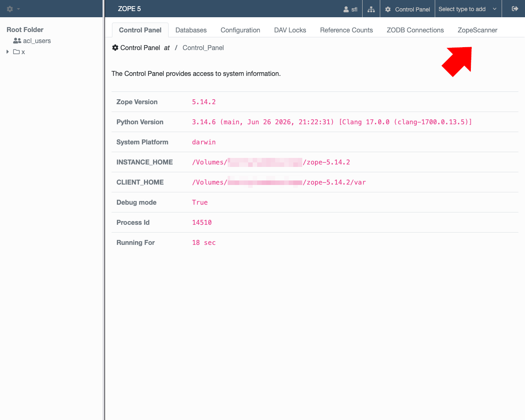The height and width of the screenshot is (420, 525).
Task: Click the CLIENT_HOME path value
Action: coord(279,182)
